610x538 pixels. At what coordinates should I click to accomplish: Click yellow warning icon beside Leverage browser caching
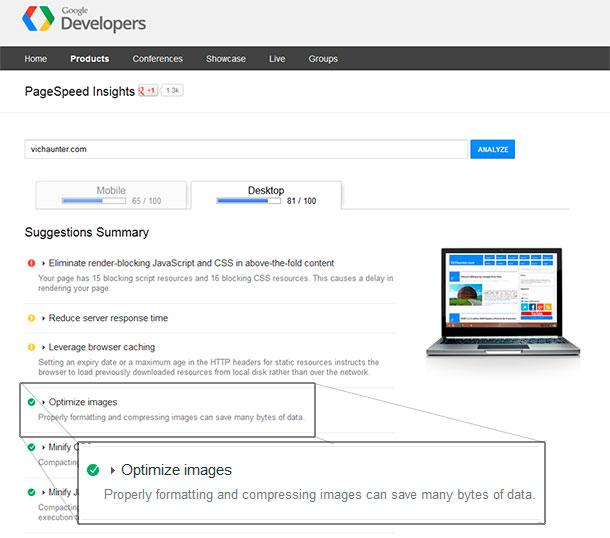click(x=32, y=347)
